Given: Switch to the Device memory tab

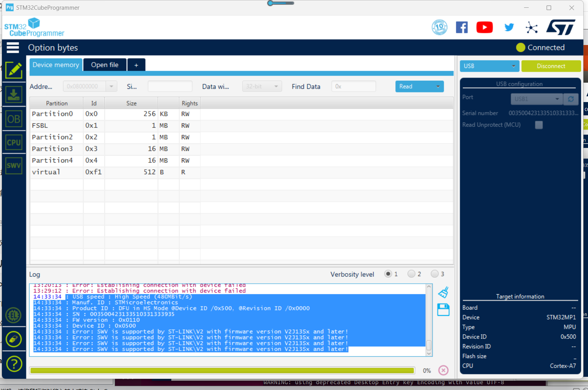Looking at the screenshot, I should point(56,65).
